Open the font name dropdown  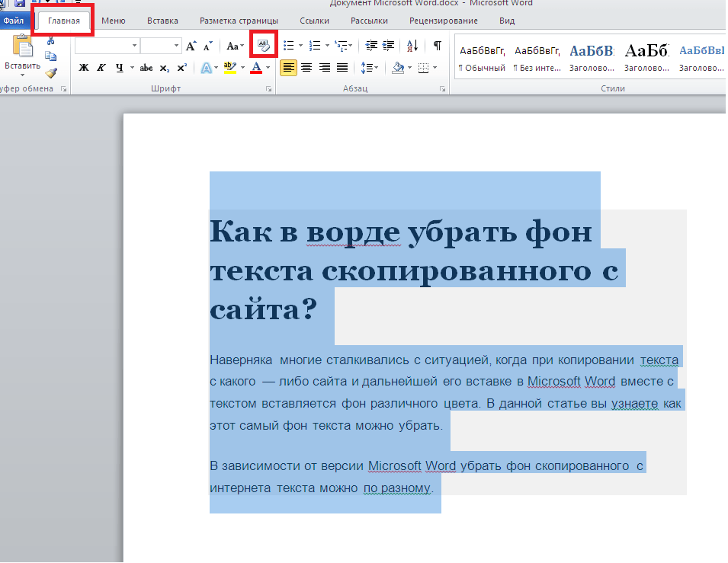pyautogui.click(x=135, y=46)
